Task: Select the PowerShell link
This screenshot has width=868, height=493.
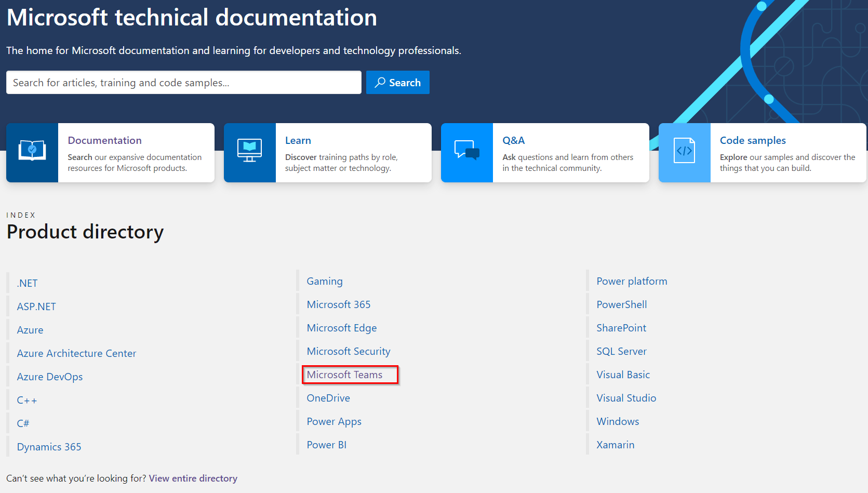Action: (622, 304)
